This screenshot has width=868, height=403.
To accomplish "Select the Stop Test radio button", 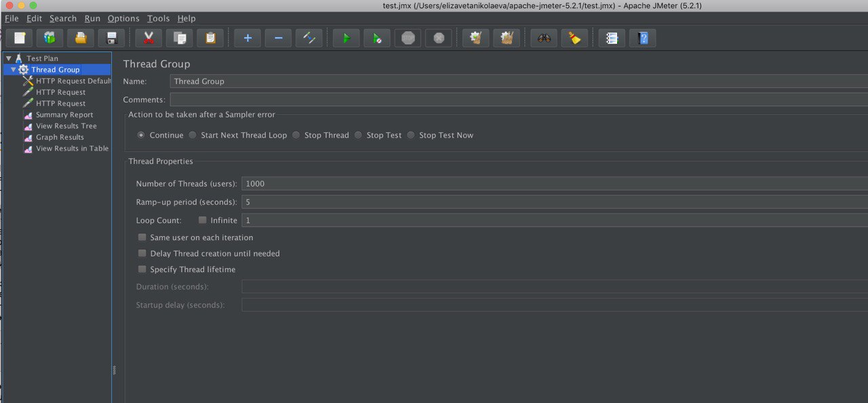I will (x=358, y=135).
